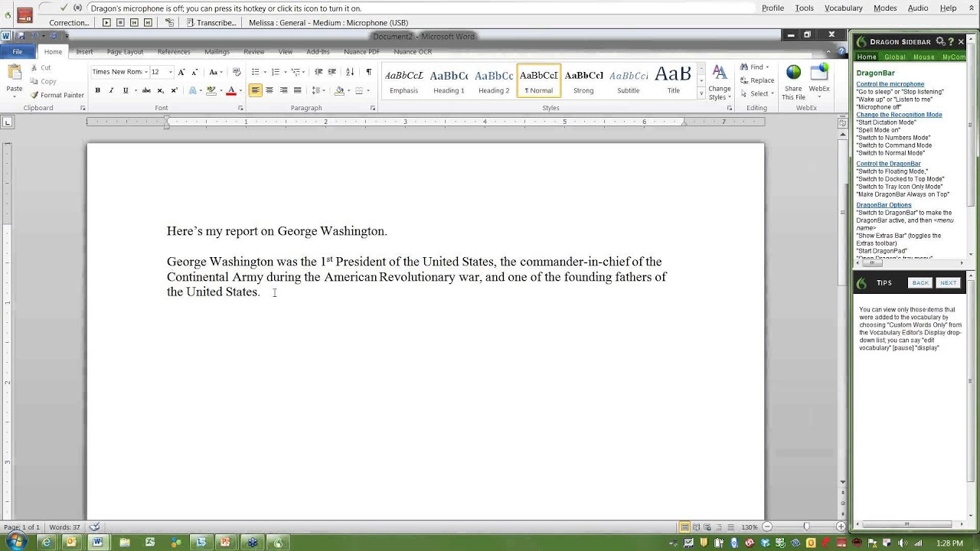Click the Transcribe... button
This screenshot has width=980, height=551.
click(x=212, y=23)
